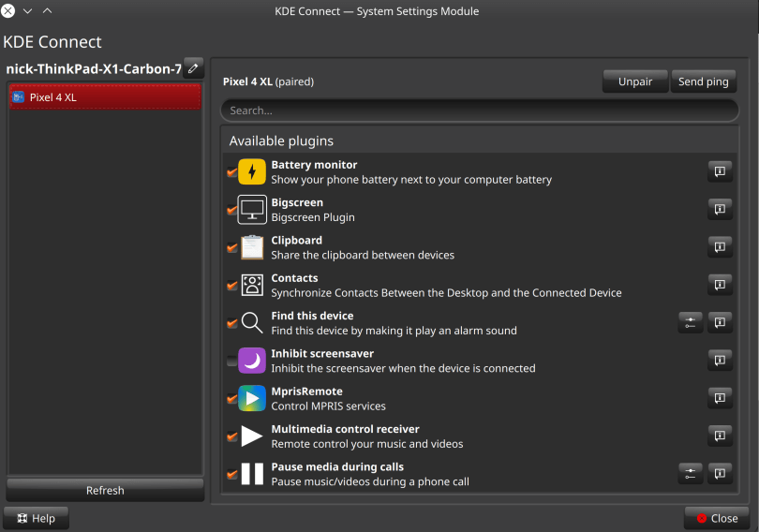Screen dimensions: 759x532
Task: Click 'Remote control your music and videos' text
Action: (x=367, y=444)
